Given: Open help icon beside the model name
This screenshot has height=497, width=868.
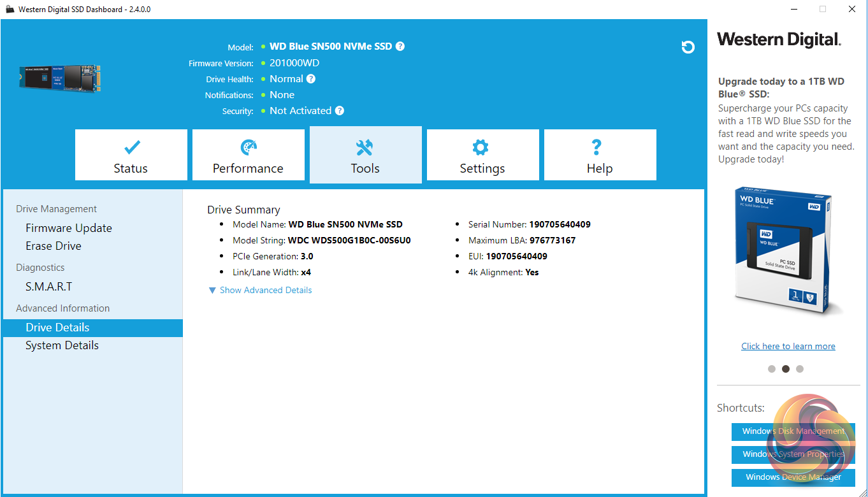Looking at the screenshot, I should coord(400,47).
